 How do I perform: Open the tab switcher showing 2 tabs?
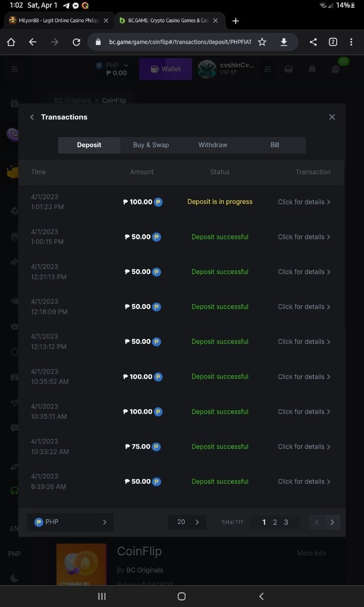(x=333, y=42)
